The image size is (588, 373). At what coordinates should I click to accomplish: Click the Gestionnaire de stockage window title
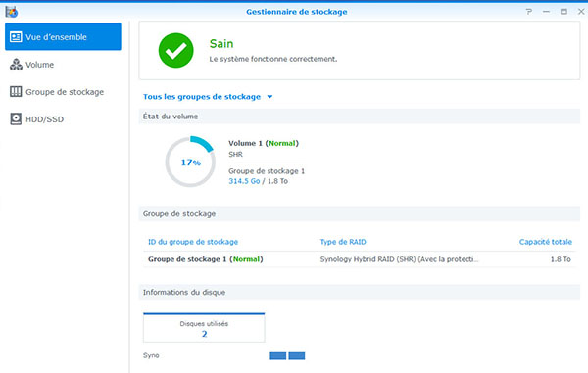coord(297,12)
